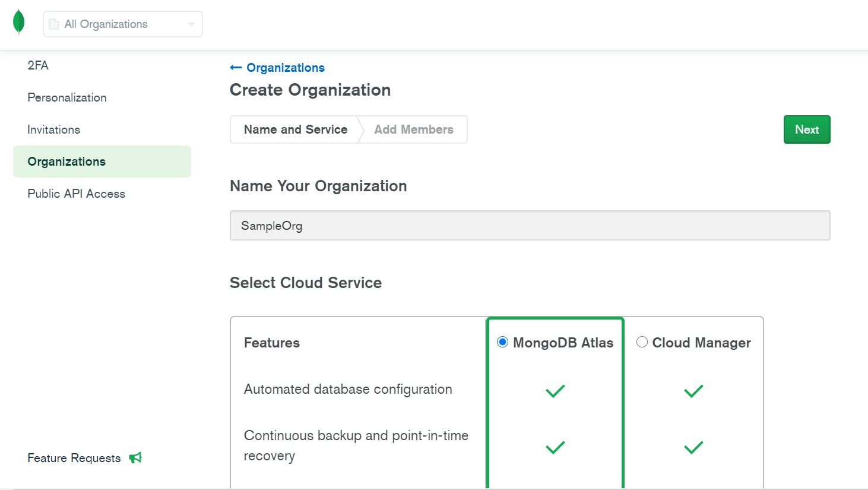Viewport: 868px width, 490px height.
Task: Open Personalization in the sidebar
Action: pyautogui.click(x=66, y=97)
